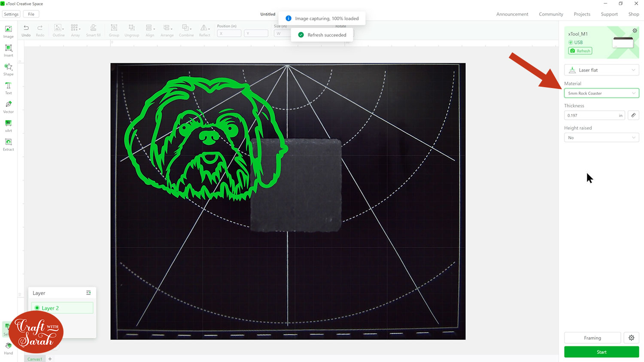Click the Untitled project title
This screenshot has height=362, width=644.
(x=267, y=14)
